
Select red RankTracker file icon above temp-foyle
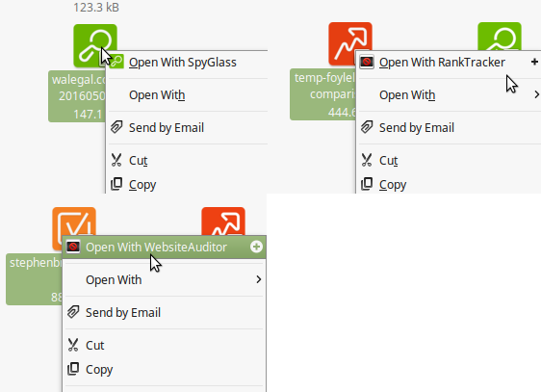pyautogui.click(x=349, y=43)
